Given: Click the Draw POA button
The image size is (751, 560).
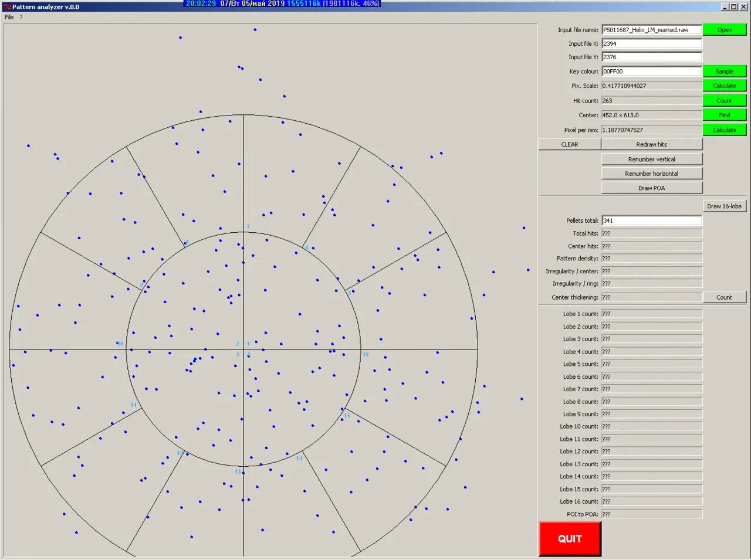Looking at the screenshot, I should (x=652, y=188).
